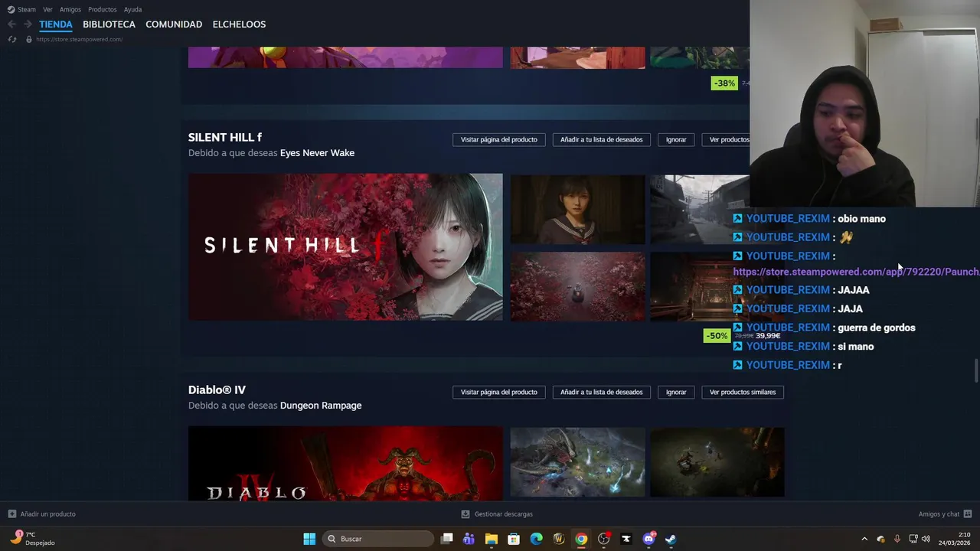The width and height of the screenshot is (980, 551).
Task: Click the -50% discount badge
Action: click(x=717, y=336)
